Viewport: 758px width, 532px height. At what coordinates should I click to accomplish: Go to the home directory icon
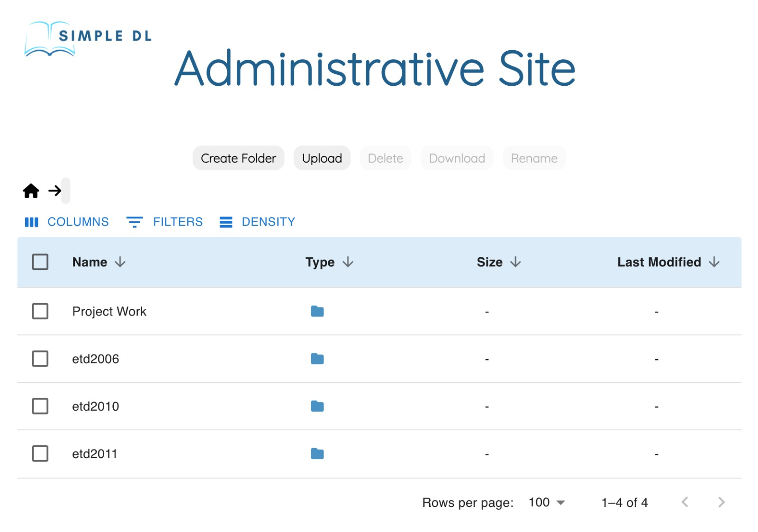(31, 191)
